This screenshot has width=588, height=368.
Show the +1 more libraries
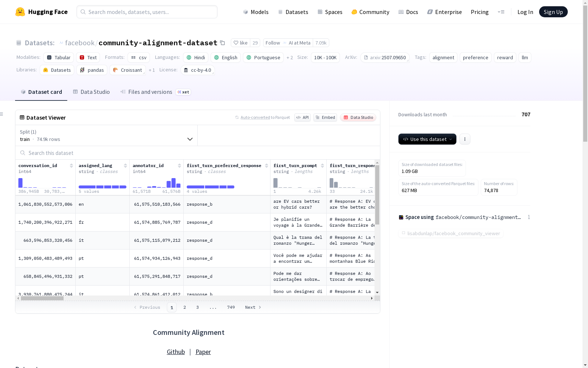[152, 70]
